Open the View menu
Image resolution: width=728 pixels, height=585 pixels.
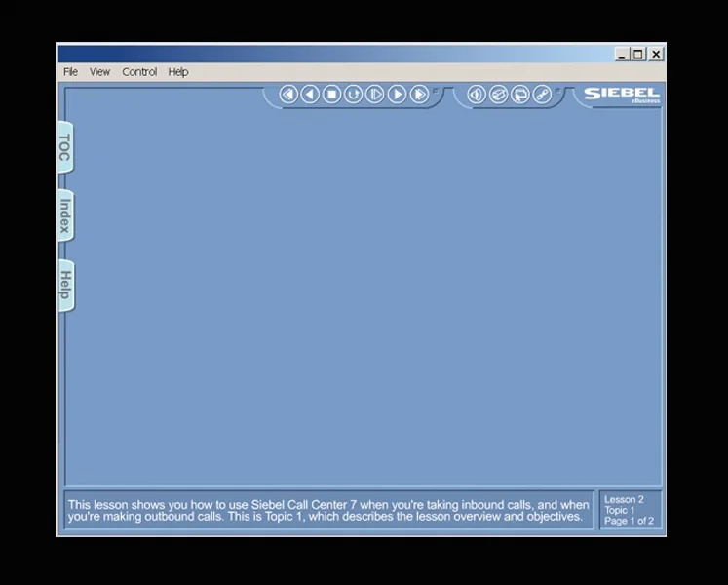click(99, 72)
